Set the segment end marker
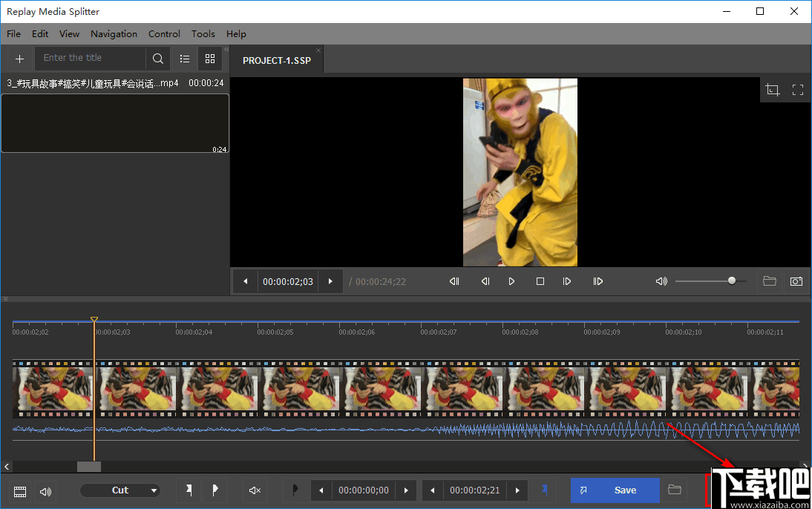 coord(215,490)
